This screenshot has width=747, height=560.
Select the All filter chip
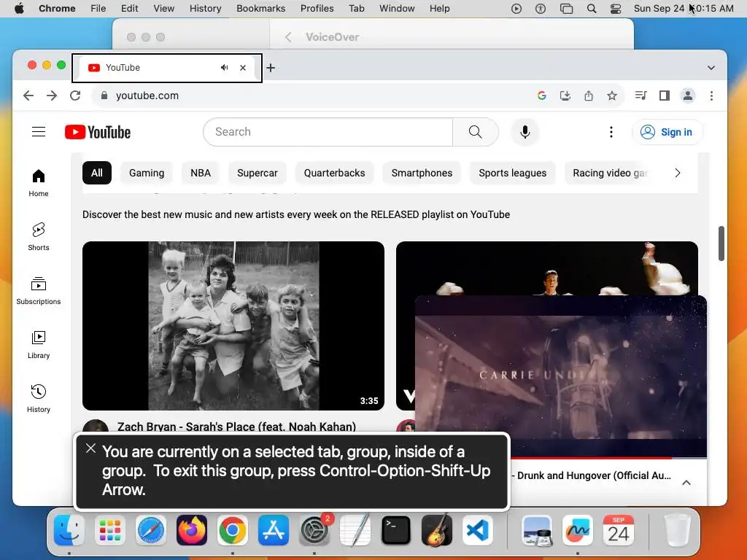(97, 173)
